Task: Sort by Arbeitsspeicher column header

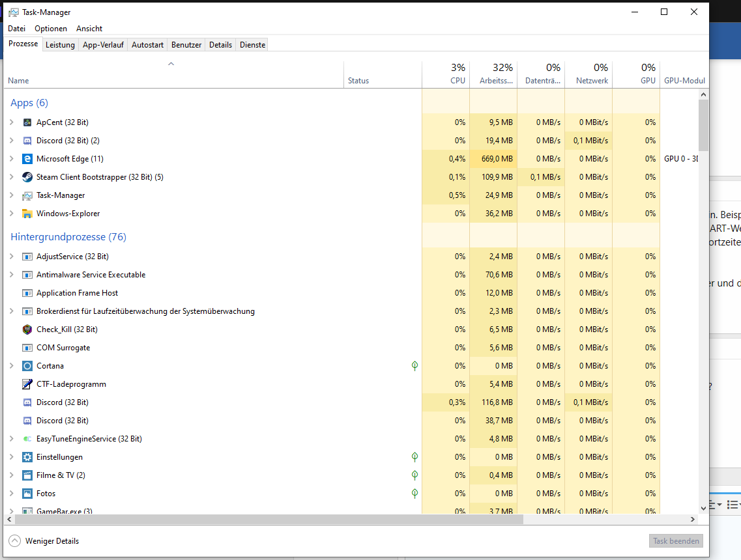Action: 493,74
